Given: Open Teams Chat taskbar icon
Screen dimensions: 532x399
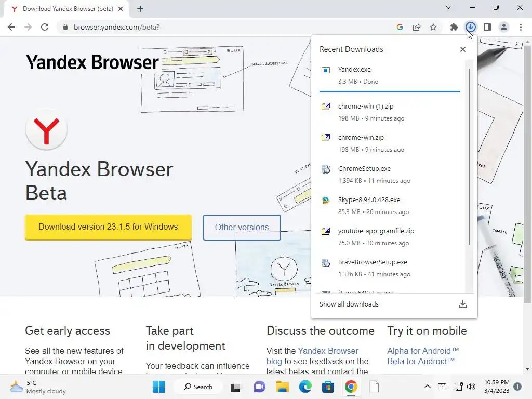Looking at the screenshot, I should pos(259,387).
